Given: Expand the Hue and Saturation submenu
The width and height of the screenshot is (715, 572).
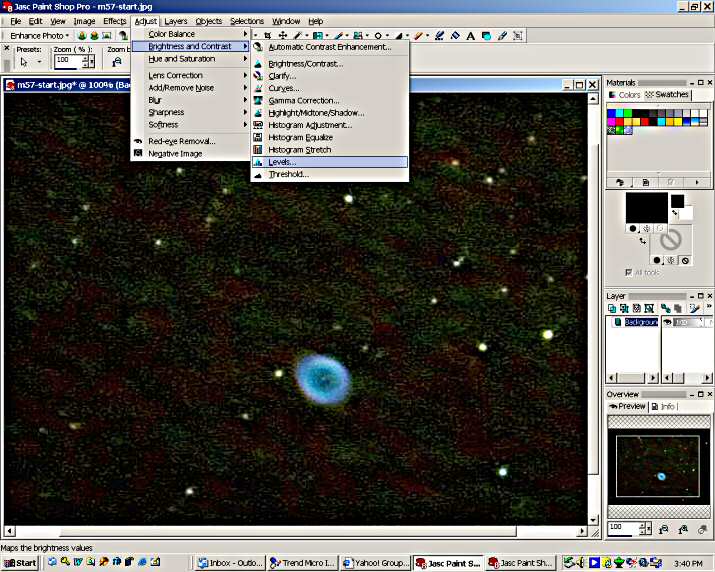Looking at the screenshot, I should pos(191,59).
